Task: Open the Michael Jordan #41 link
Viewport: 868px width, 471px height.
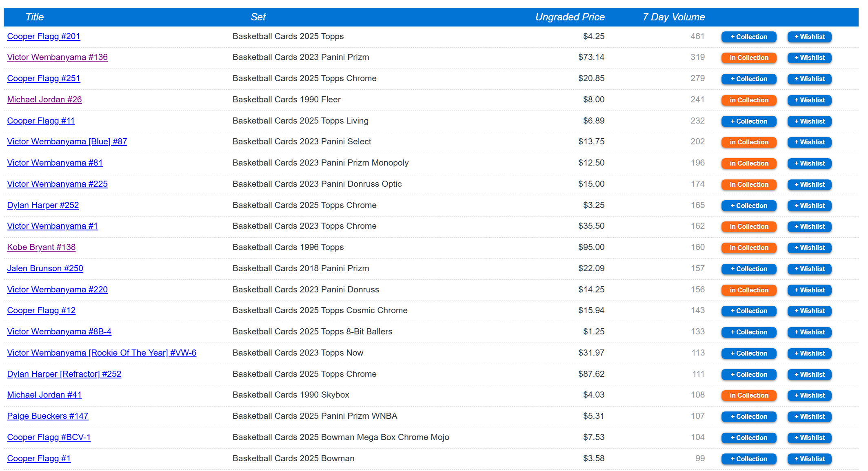Action: (44, 395)
